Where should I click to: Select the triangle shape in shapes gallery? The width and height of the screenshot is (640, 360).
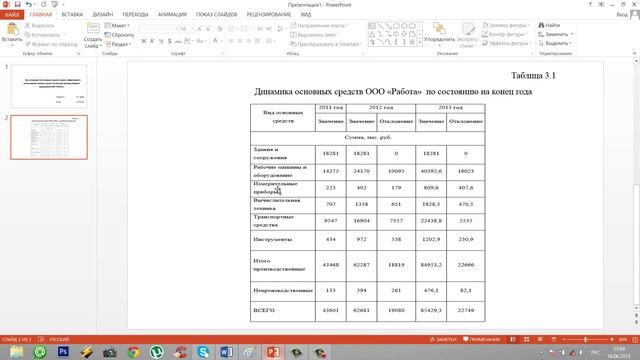pyautogui.click(x=372, y=34)
